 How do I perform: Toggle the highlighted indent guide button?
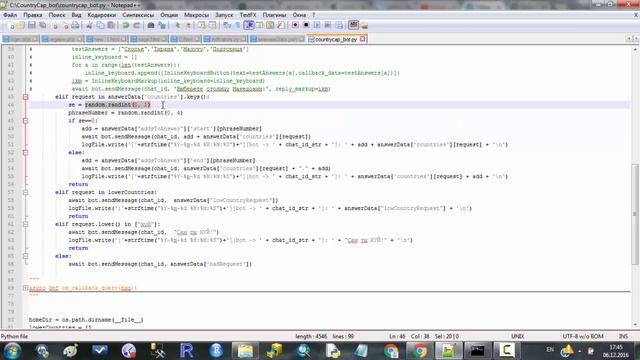249,25
